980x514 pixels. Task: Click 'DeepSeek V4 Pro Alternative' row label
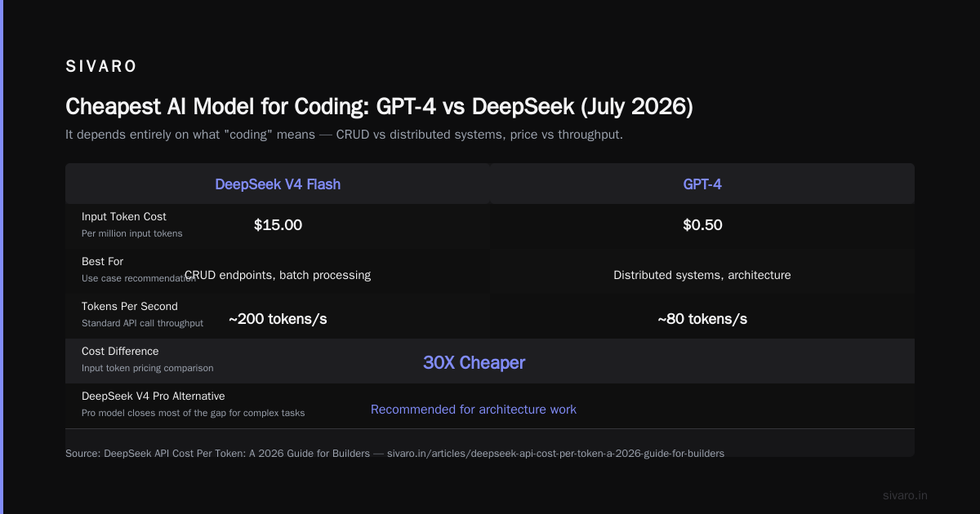[x=154, y=396]
